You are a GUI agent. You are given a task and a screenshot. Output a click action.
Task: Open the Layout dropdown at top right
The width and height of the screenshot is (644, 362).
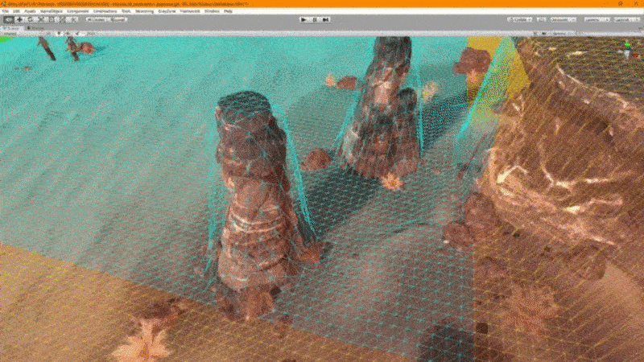(x=627, y=19)
